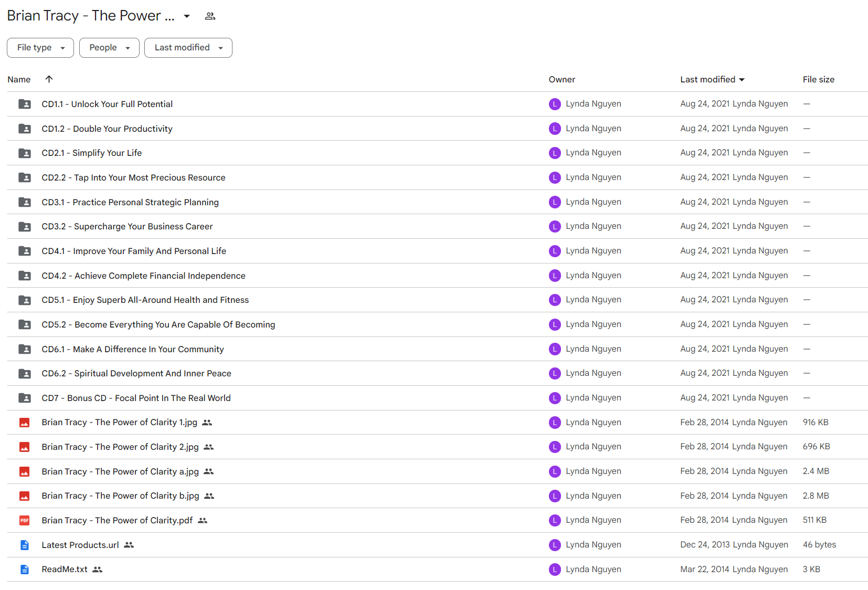The image size is (868, 590).
Task: Click image icon for Power of Clarity b.jpg
Action: coord(25,496)
